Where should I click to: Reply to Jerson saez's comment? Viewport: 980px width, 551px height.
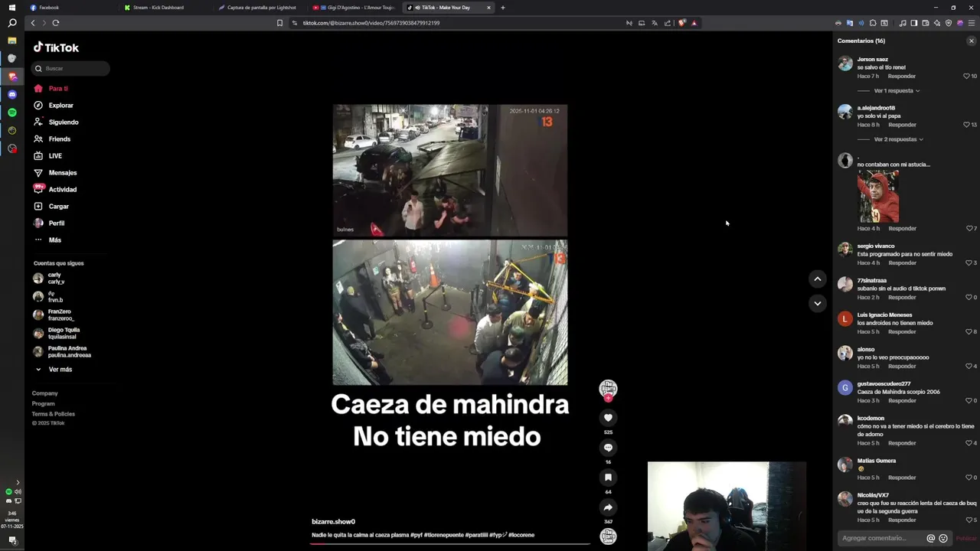coord(902,77)
